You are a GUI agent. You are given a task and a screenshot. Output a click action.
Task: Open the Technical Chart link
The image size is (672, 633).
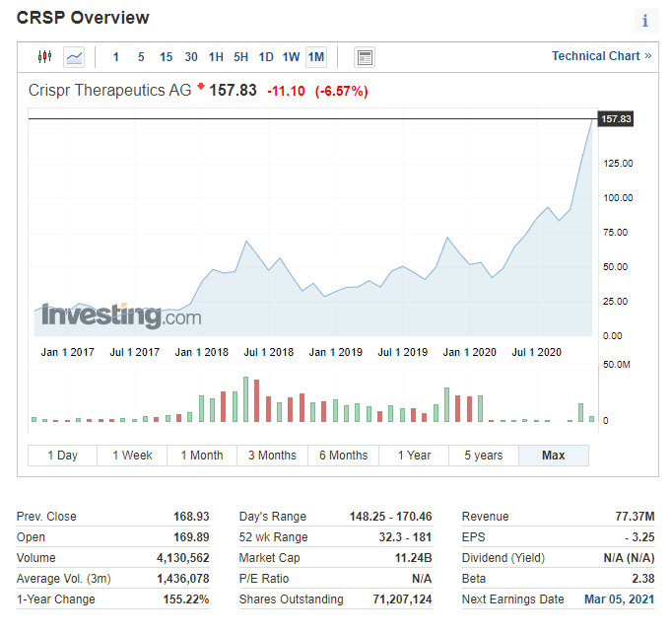click(x=601, y=56)
